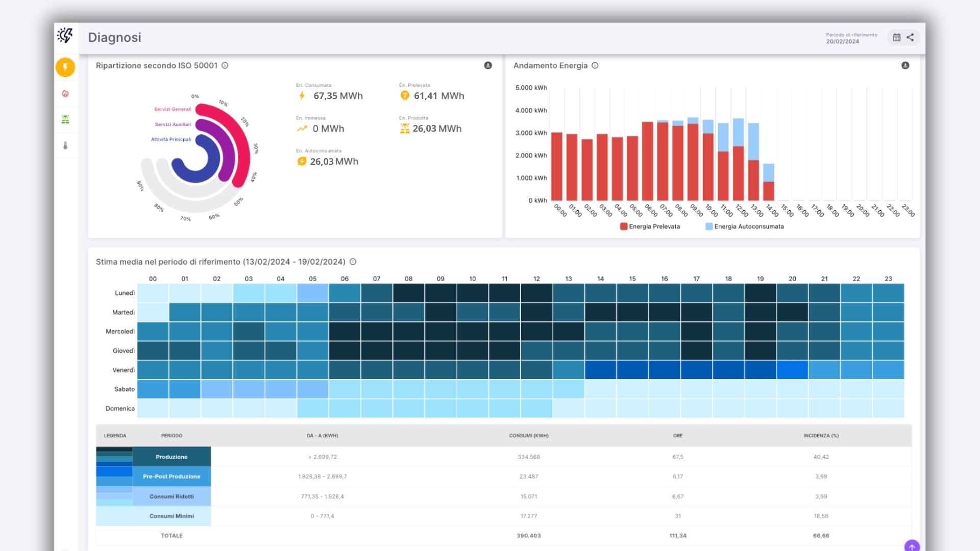Click the share icon next to the calendar

(x=911, y=37)
